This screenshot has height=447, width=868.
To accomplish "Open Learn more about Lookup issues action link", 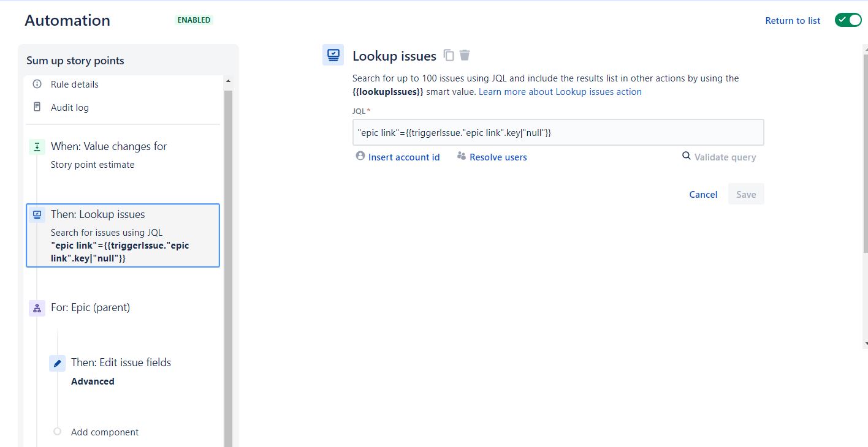I will (560, 92).
